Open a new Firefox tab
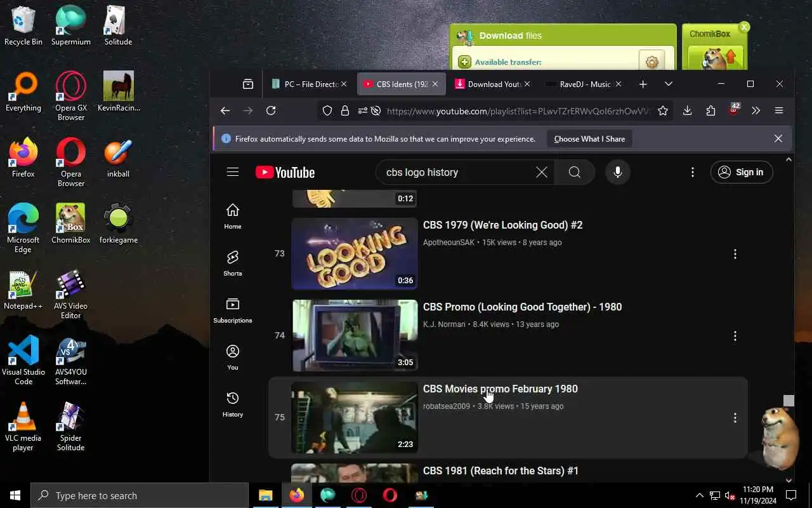 click(643, 84)
